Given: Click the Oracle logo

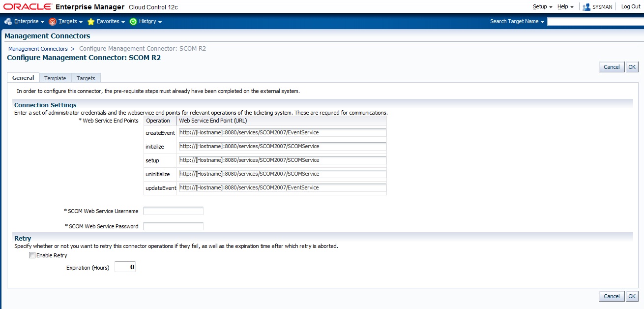Looking at the screenshot, I should (28, 7).
